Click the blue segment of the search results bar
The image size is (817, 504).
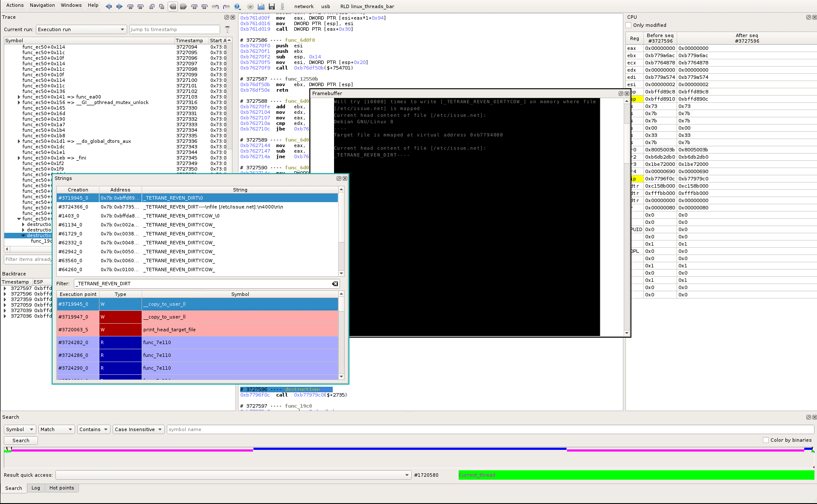(x=410, y=449)
